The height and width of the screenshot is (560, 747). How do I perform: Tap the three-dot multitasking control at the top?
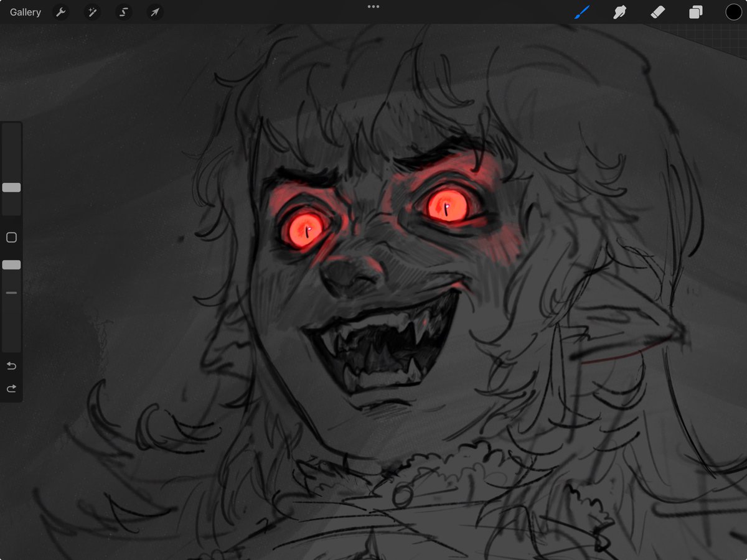tap(374, 7)
